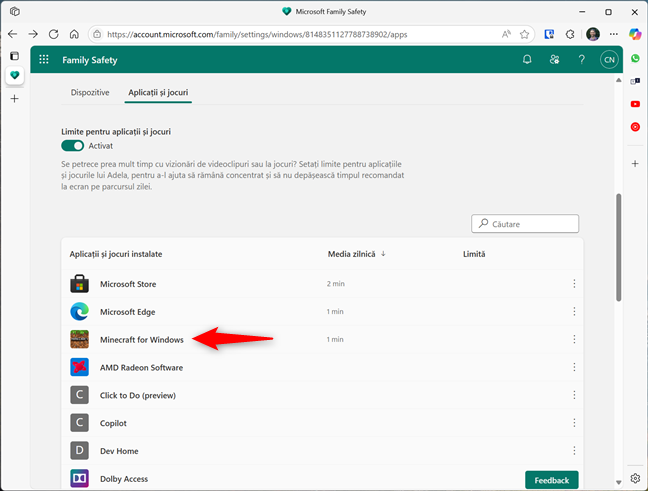
Task: Open options menu for AMD Radeon Software
Action: [574, 367]
